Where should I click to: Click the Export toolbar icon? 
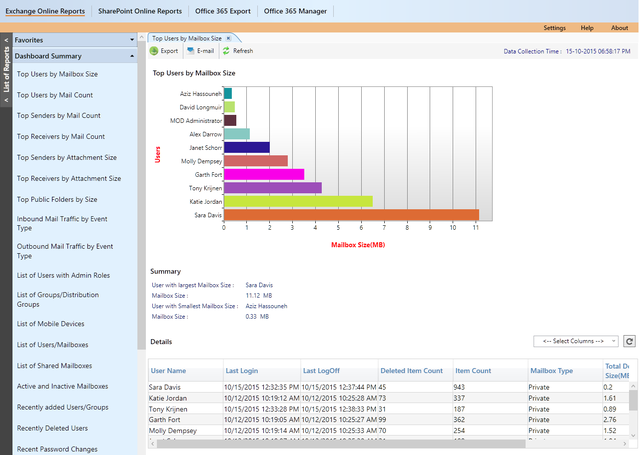pyautogui.click(x=154, y=50)
